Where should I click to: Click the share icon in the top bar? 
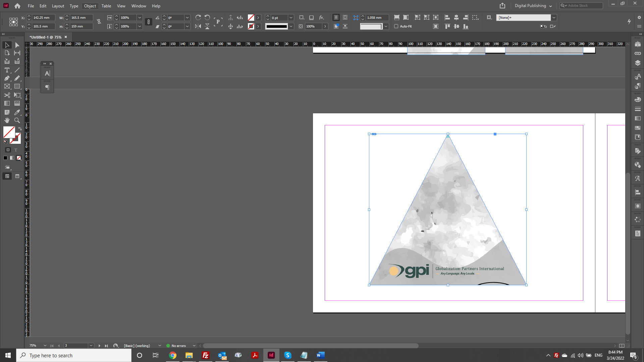(502, 6)
